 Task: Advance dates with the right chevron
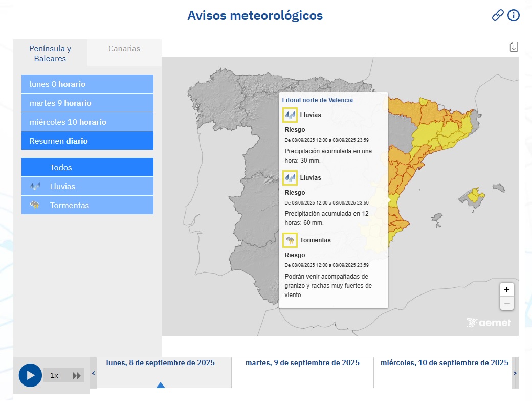(515, 373)
